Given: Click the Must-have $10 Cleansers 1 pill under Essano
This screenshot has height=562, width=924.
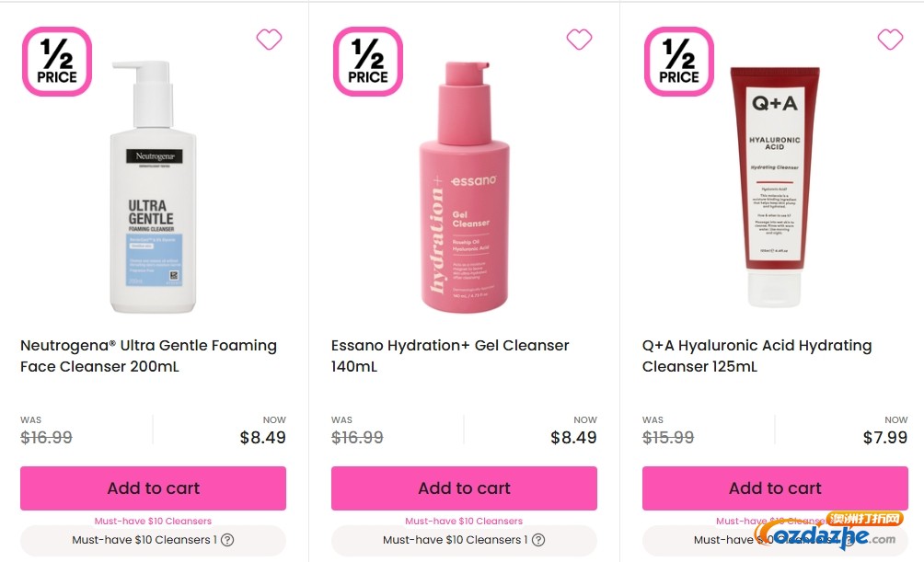Looking at the screenshot, I should (x=464, y=540).
